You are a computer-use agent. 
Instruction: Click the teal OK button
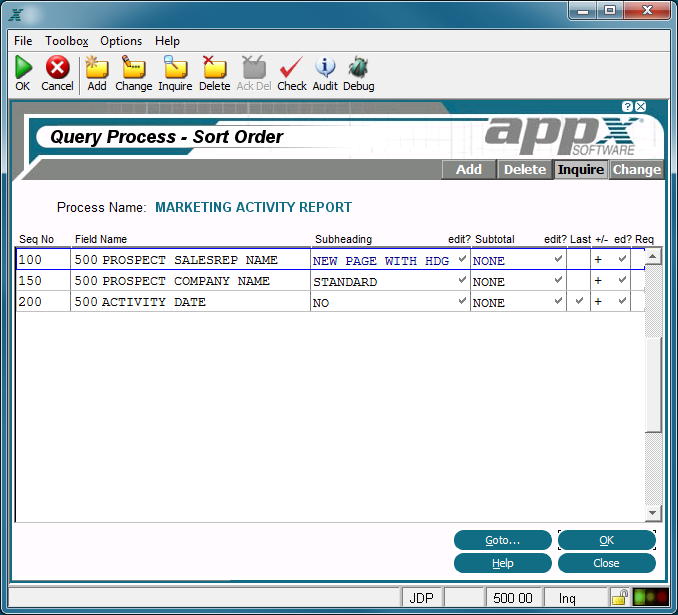(607, 540)
